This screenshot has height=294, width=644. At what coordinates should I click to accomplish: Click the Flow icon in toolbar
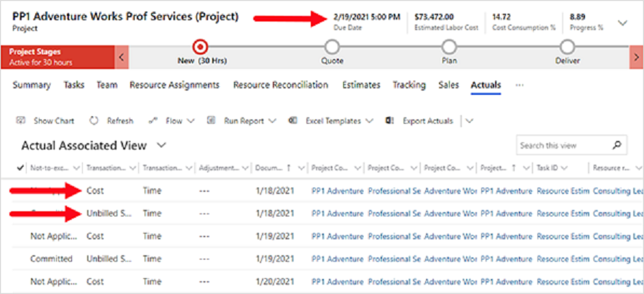153,121
